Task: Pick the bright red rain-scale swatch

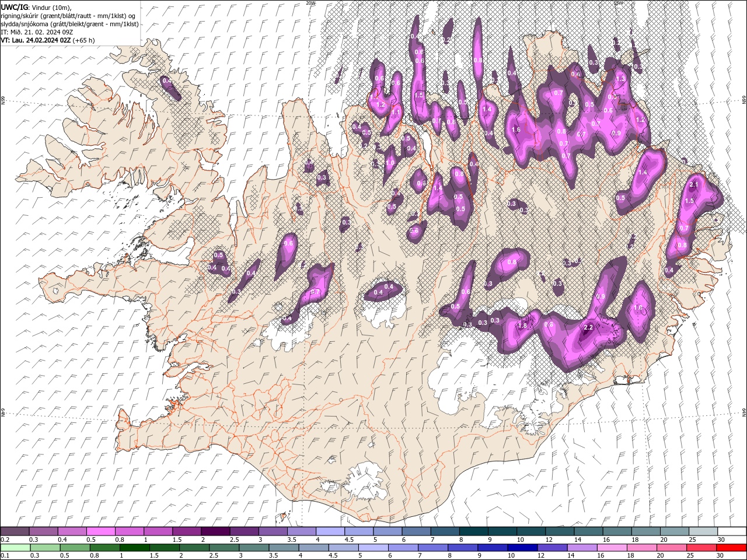Action: [x=732, y=548]
